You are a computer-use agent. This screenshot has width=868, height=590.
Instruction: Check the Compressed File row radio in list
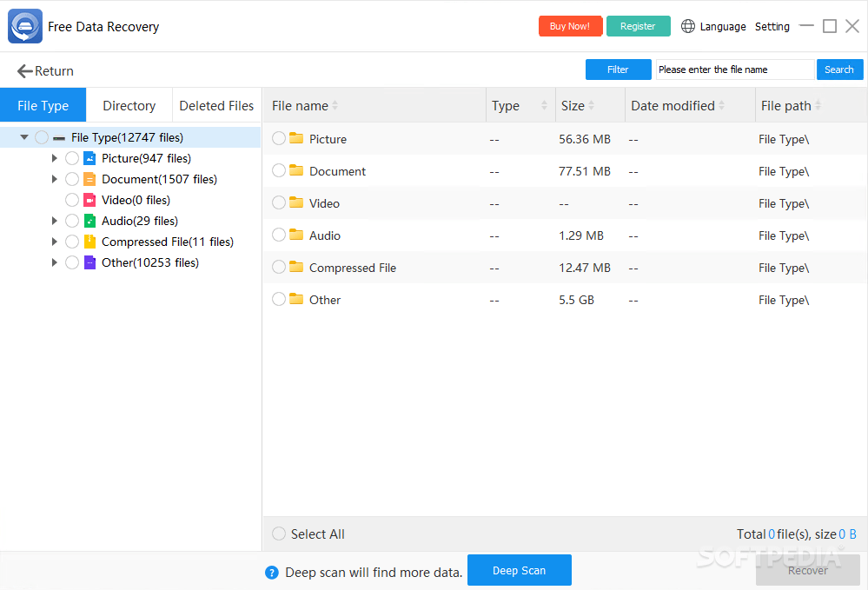coord(279,267)
